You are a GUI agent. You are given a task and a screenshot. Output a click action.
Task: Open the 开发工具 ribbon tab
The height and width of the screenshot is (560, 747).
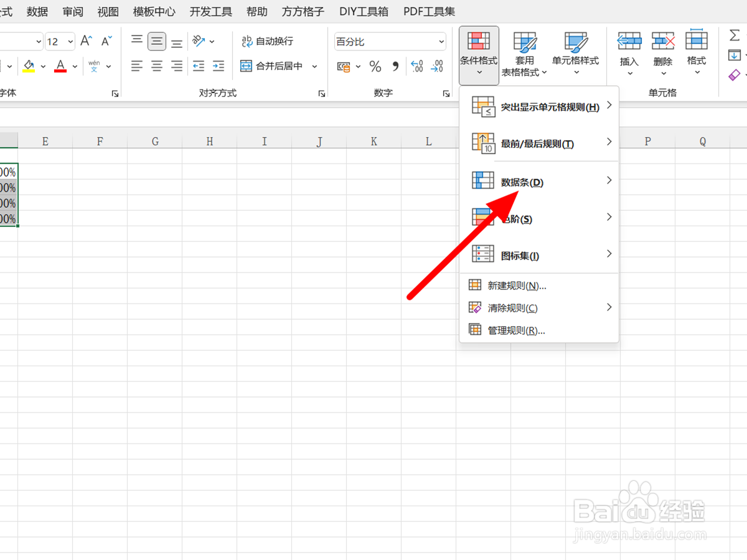point(211,12)
